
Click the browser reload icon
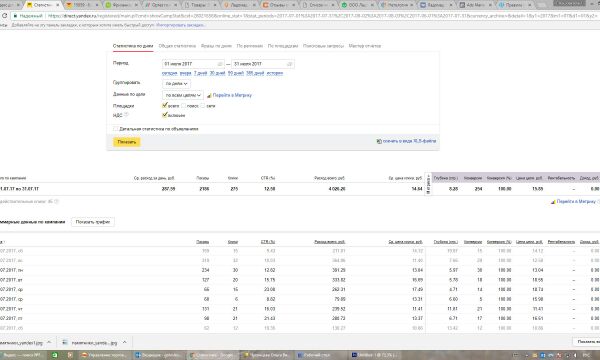pyautogui.click(x=5, y=16)
